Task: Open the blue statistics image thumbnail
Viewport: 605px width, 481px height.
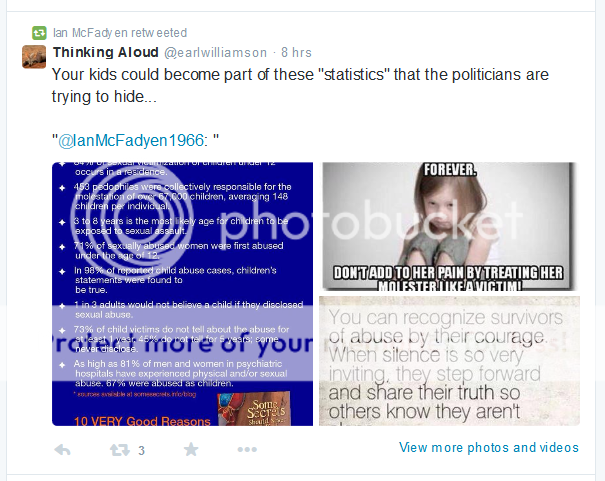Action: coord(183,294)
